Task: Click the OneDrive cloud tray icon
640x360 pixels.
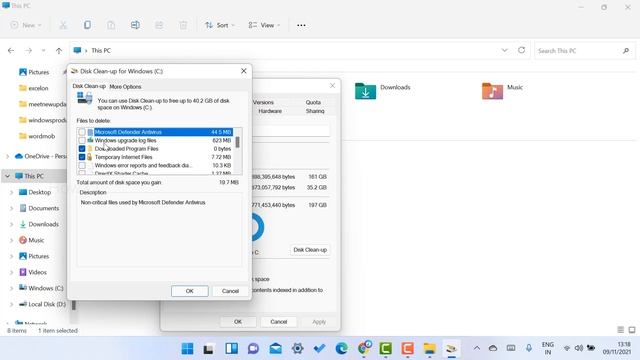Action: tap(493, 348)
